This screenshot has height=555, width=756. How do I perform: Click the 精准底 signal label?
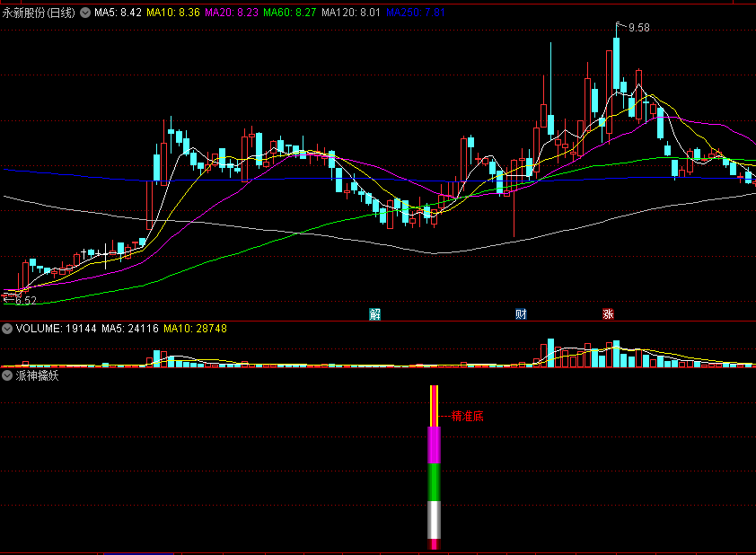(467, 416)
